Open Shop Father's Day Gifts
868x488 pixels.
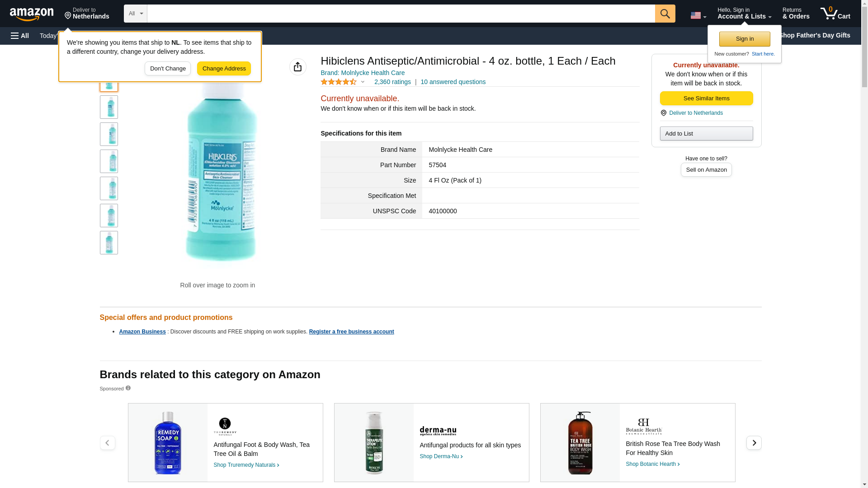814,35
